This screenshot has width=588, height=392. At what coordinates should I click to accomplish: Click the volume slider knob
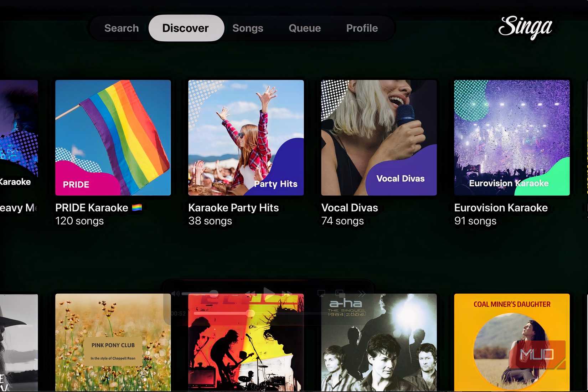(214, 294)
